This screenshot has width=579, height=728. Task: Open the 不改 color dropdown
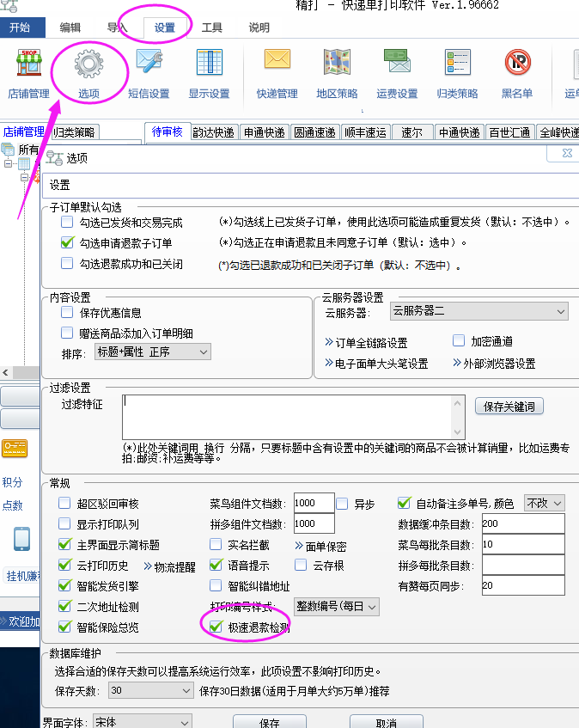(544, 503)
